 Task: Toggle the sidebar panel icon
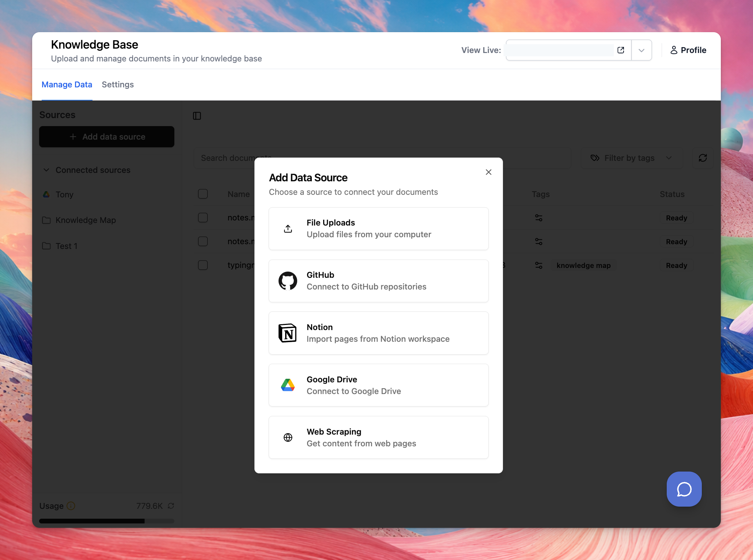197,116
